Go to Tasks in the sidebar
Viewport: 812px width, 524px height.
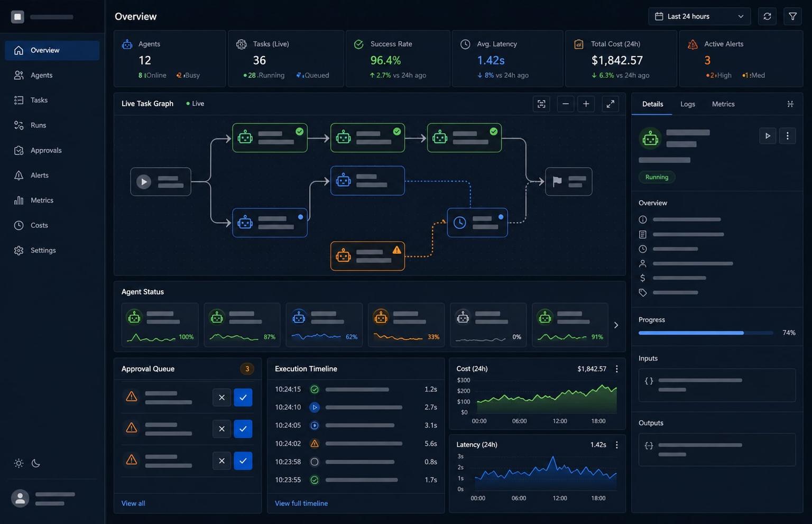point(52,100)
